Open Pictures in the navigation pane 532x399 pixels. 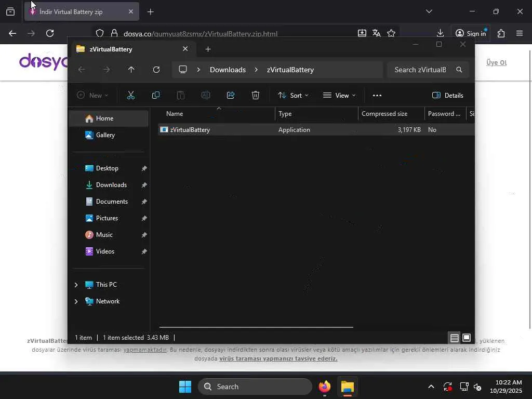(x=109, y=218)
